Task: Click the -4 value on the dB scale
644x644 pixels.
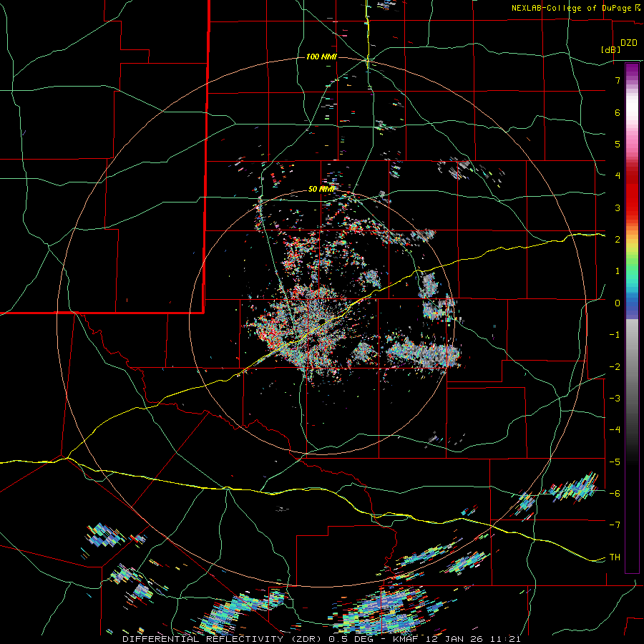Action: [615, 430]
